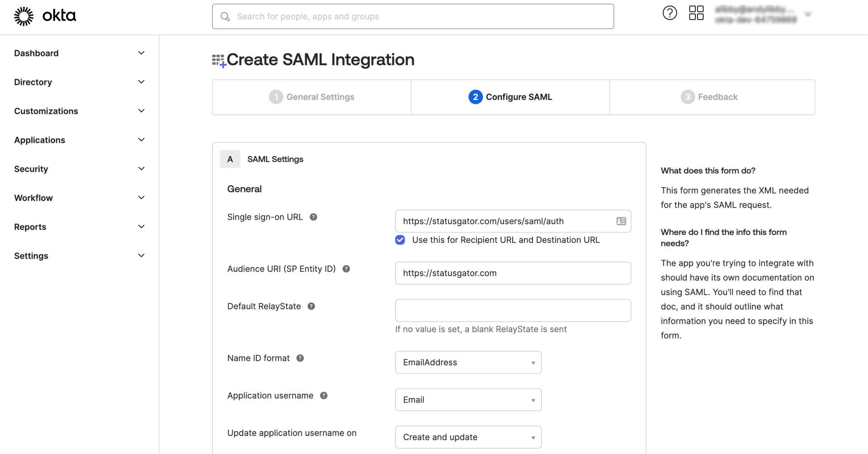
Task: Open the apps grid icon in header
Action: [x=696, y=13]
